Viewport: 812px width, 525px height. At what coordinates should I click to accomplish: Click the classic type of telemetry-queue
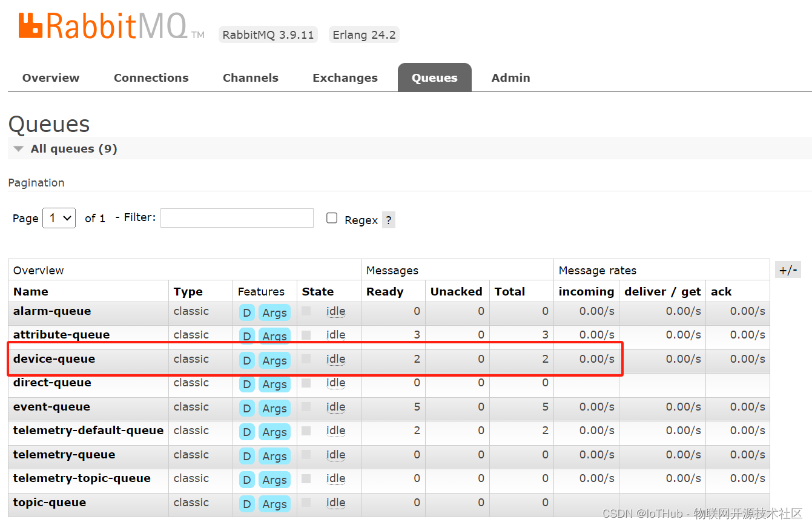tap(191, 455)
